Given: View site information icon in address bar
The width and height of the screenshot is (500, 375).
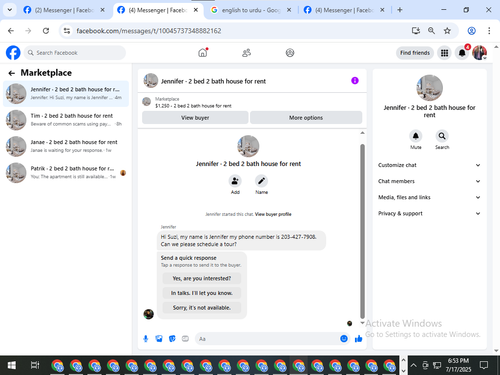Looking at the screenshot, I should tap(67, 31).
